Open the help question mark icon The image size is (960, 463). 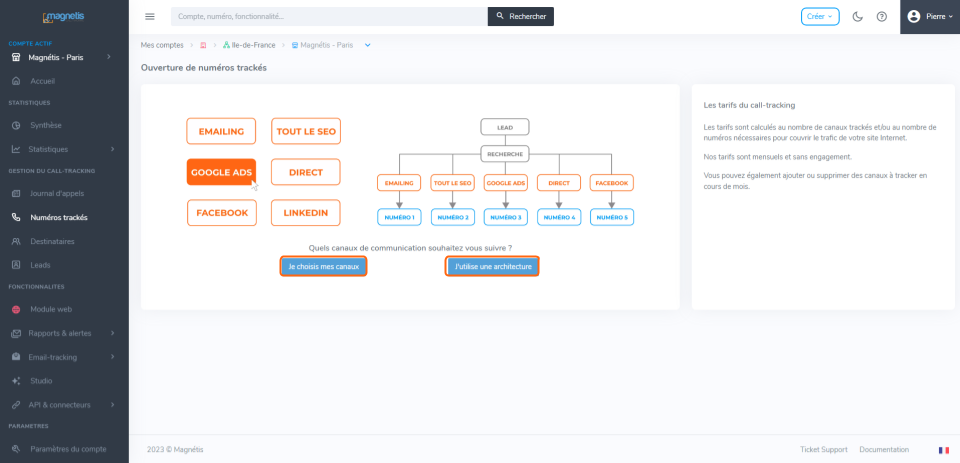882,17
